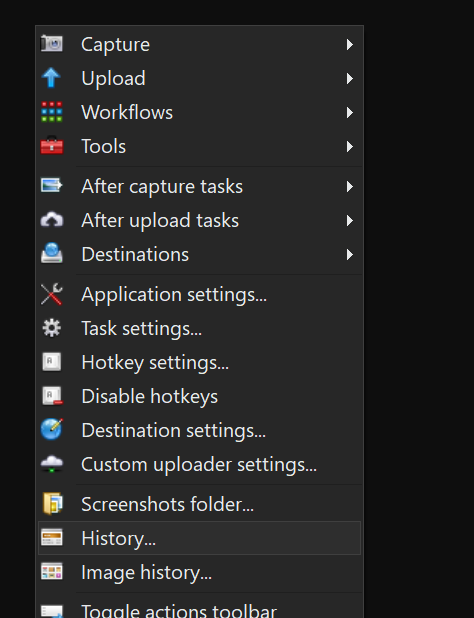Screen dimensions: 474x618
Task: Click the colored grid Workflows icon
Action: (52, 112)
